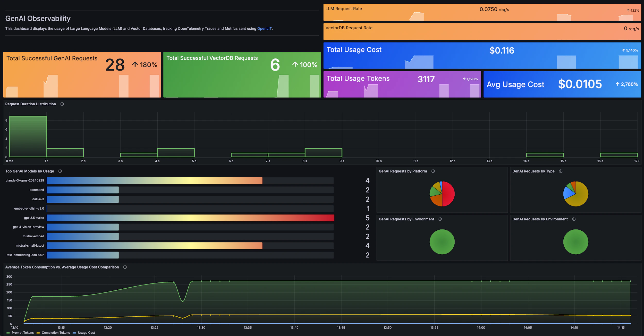
Task: Open the OpenLIT link in the dashboard description
Action: (264, 29)
